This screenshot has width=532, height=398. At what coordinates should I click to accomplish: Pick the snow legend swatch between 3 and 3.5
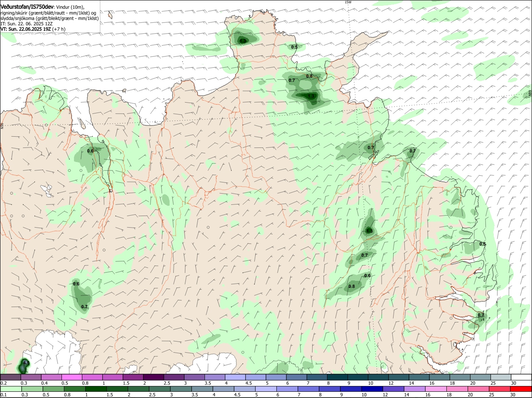195,377
